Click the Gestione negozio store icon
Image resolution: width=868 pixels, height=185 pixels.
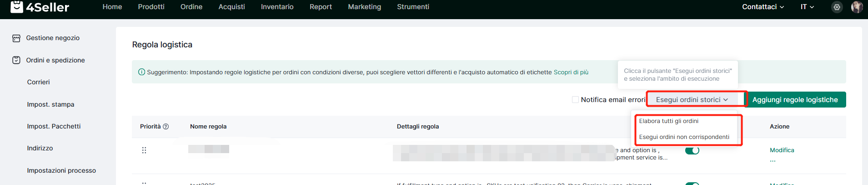tap(16, 38)
